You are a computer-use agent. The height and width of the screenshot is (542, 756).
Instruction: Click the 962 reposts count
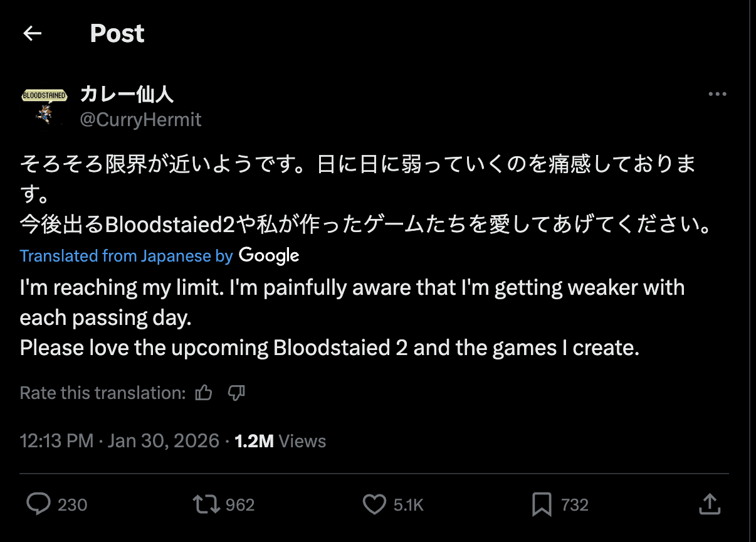[239, 505]
